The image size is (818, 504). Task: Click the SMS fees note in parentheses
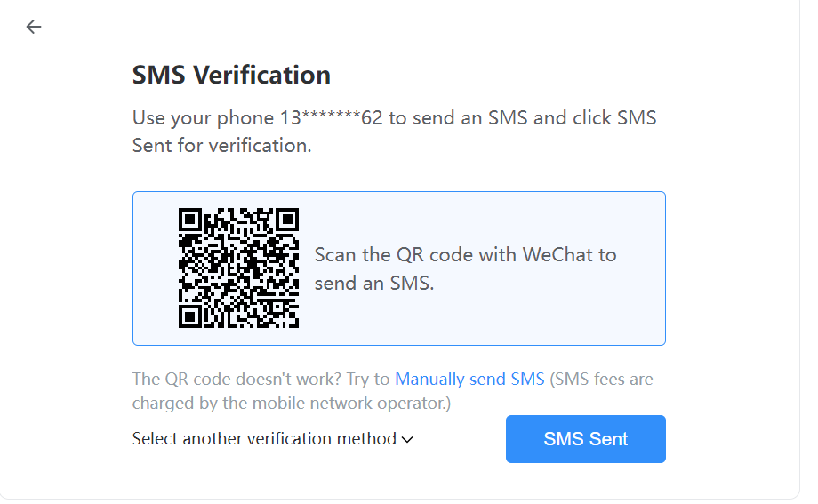[601, 380]
